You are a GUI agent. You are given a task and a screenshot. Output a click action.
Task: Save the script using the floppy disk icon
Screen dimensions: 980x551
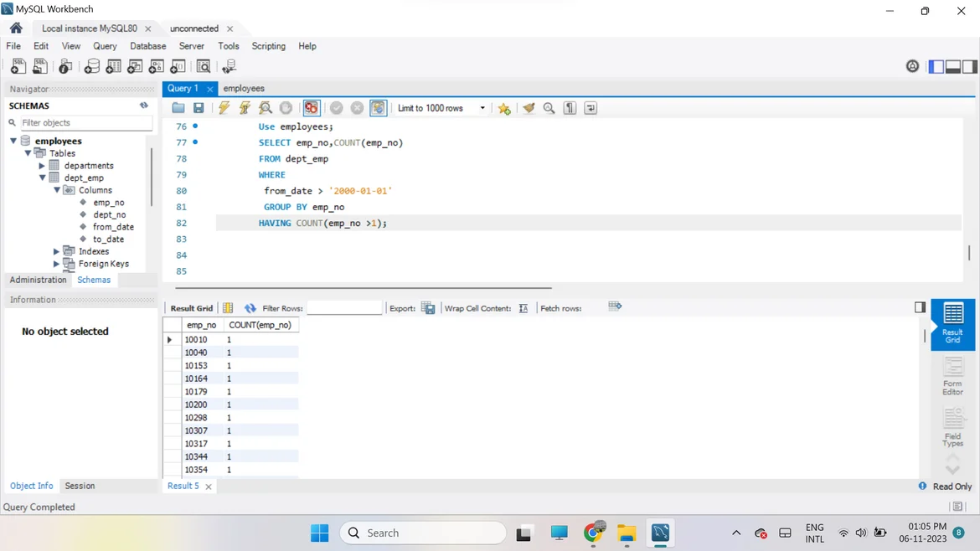pyautogui.click(x=199, y=108)
